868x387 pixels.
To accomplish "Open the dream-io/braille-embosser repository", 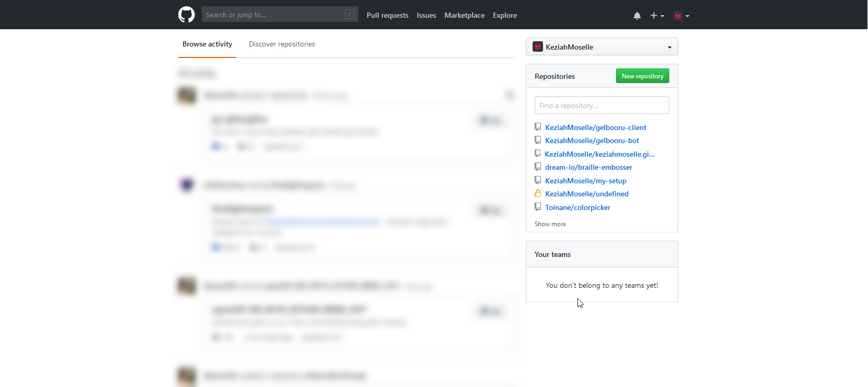I will pyautogui.click(x=588, y=167).
